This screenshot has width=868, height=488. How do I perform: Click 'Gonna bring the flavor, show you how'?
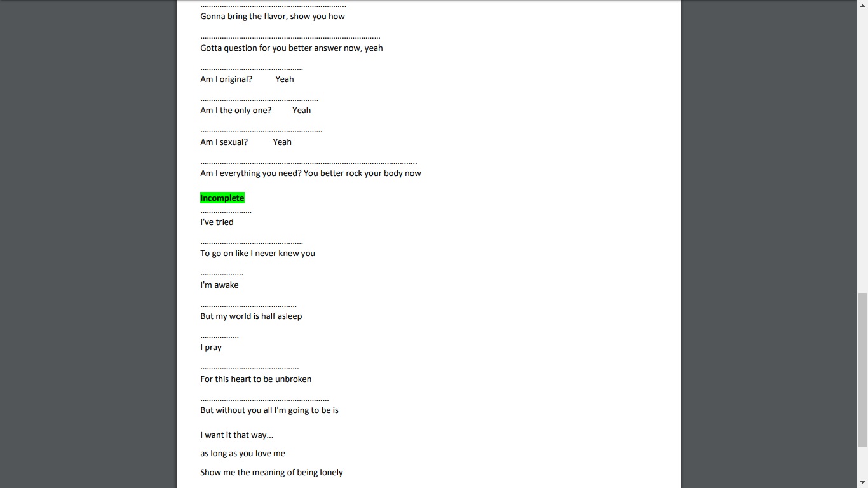pos(273,17)
